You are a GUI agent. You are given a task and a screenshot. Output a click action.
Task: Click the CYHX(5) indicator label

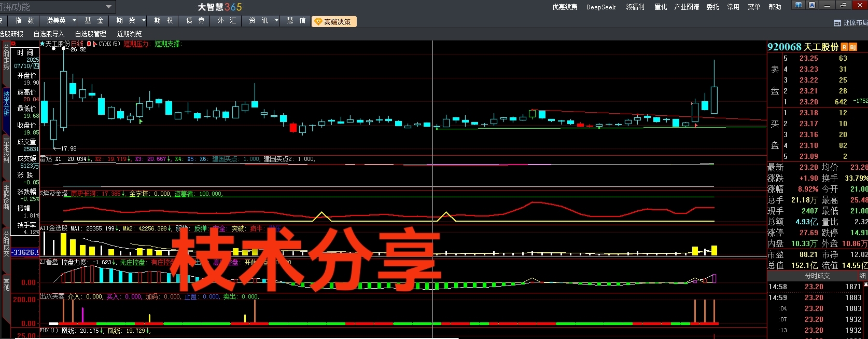(x=109, y=44)
